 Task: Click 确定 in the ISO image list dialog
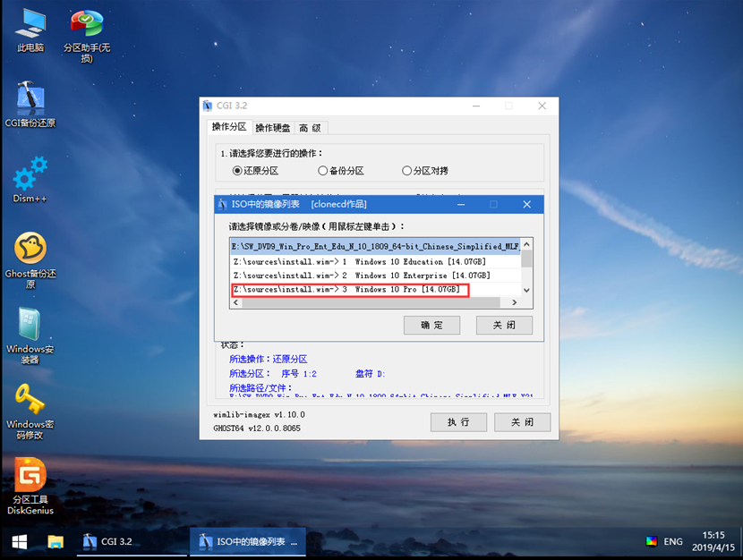(x=432, y=325)
